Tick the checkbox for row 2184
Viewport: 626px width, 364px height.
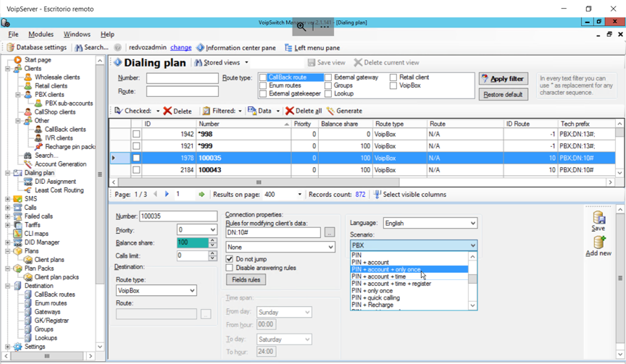pos(136,170)
